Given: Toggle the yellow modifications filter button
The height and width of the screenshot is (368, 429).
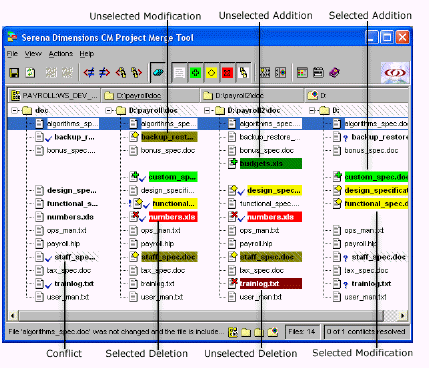Looking at the screenshot, I should (x=211, y=73).
